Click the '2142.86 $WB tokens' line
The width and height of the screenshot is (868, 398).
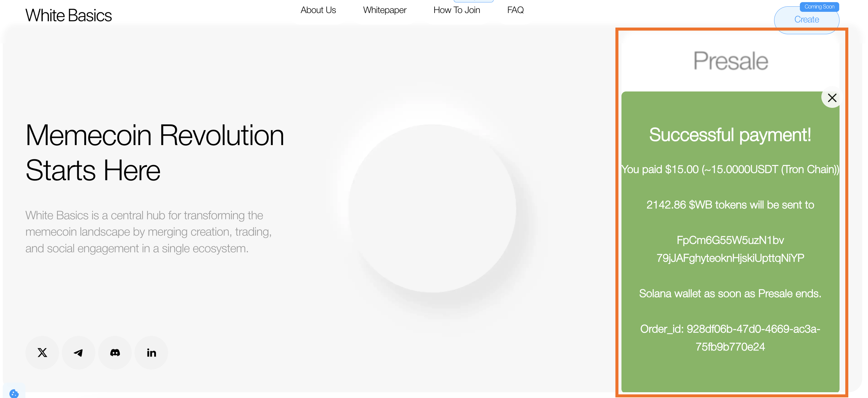730,204
